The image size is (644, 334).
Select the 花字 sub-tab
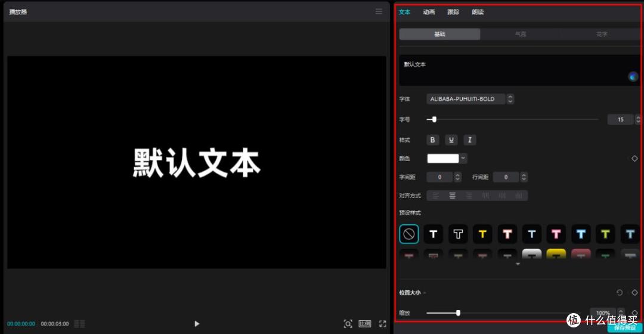(x=601, y=34)
